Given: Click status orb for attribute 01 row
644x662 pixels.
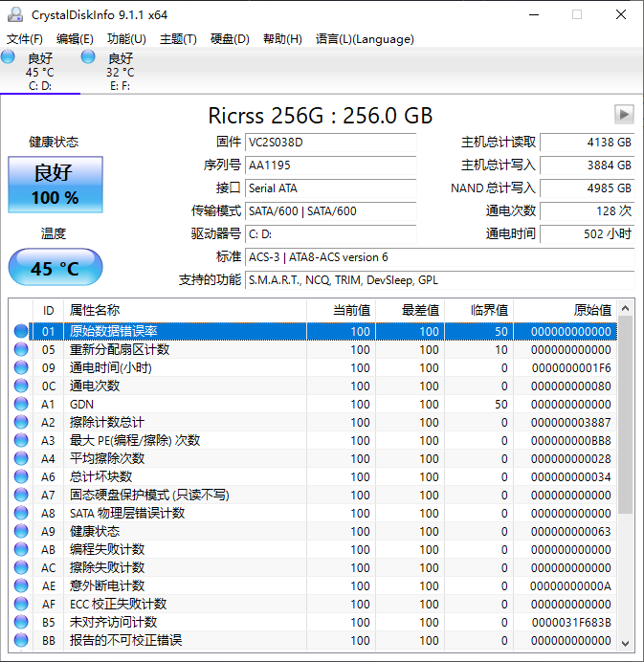Looking at the screenshot, I should (x=21, y=332).
